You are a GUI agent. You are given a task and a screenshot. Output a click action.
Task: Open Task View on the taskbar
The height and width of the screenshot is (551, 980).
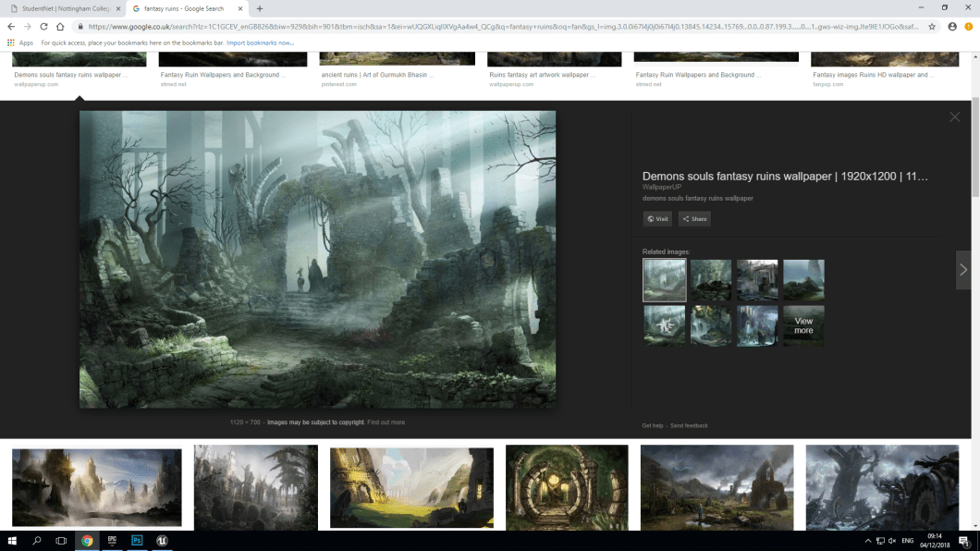click(x=61, y=541)
